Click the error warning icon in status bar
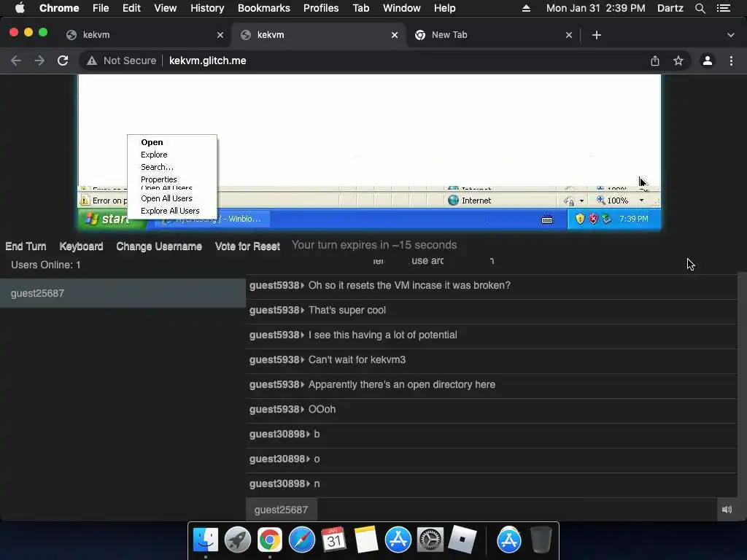747x560 pixels. click(x=85, y=201)
